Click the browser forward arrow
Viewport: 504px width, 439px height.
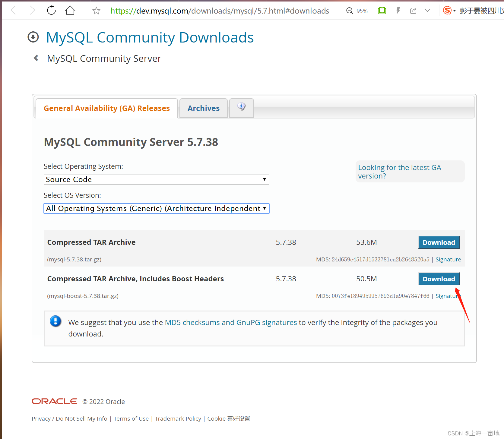[33, 11]
